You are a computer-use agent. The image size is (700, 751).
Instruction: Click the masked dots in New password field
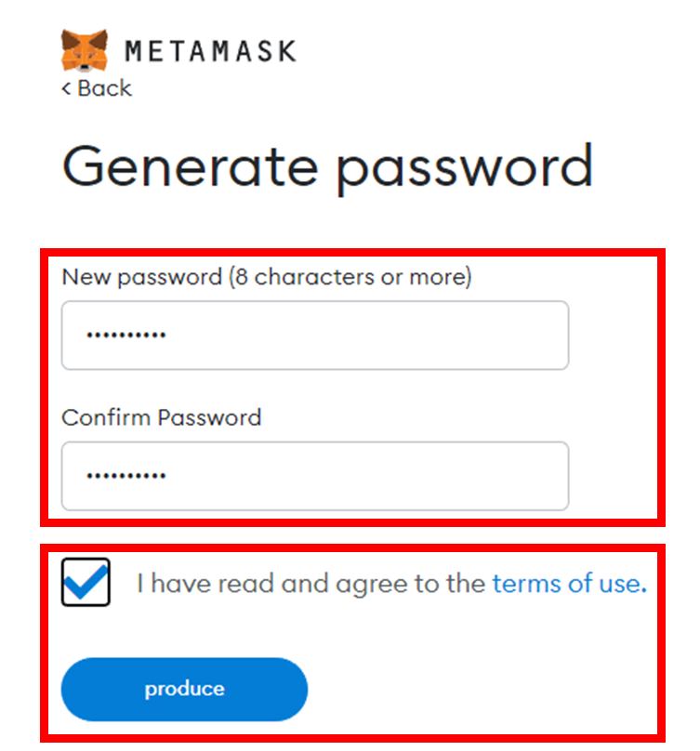coord(125,336)
